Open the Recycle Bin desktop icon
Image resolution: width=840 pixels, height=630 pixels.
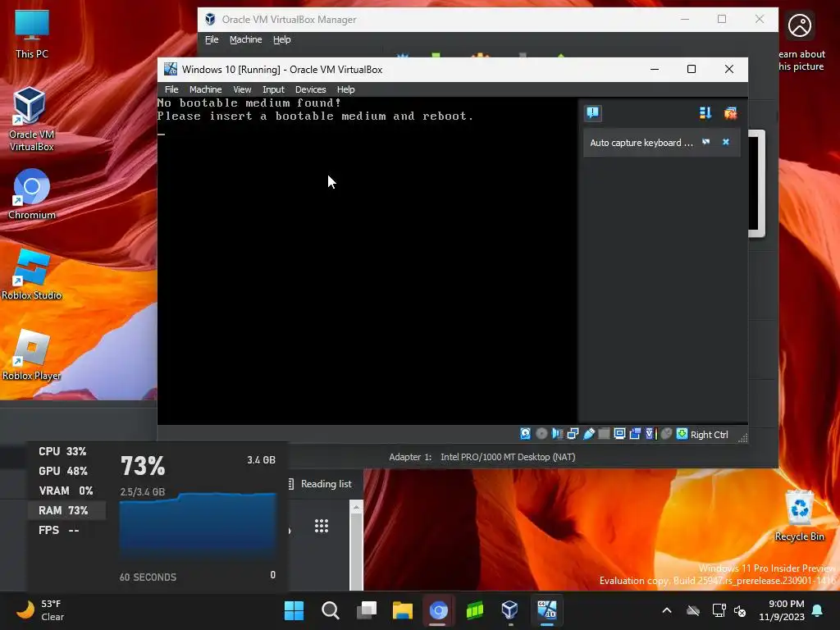click(x=799, y=515)
